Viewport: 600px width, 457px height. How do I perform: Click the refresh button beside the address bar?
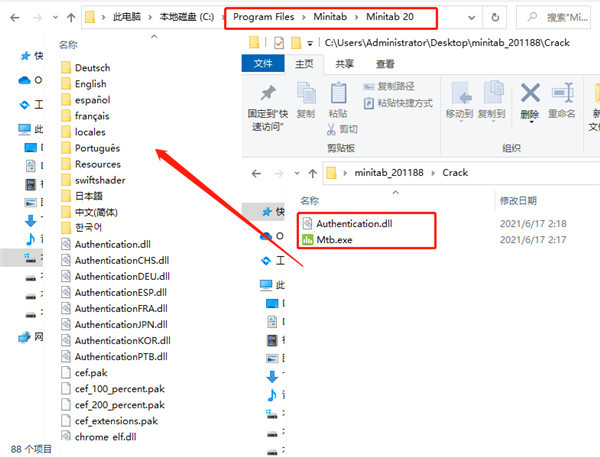[x=495, y=17]
